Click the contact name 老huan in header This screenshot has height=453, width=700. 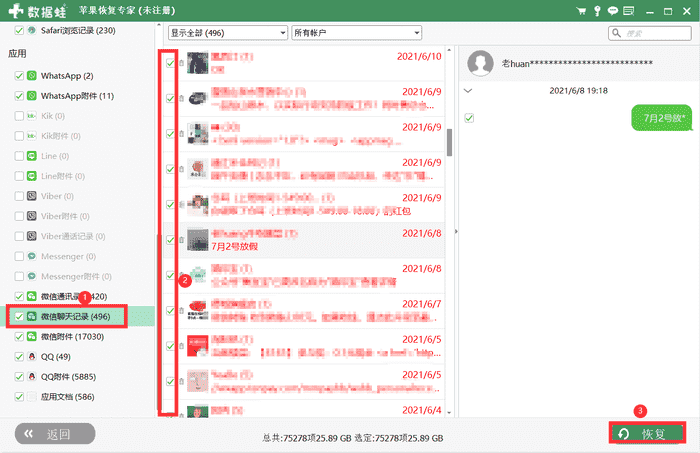577,63
